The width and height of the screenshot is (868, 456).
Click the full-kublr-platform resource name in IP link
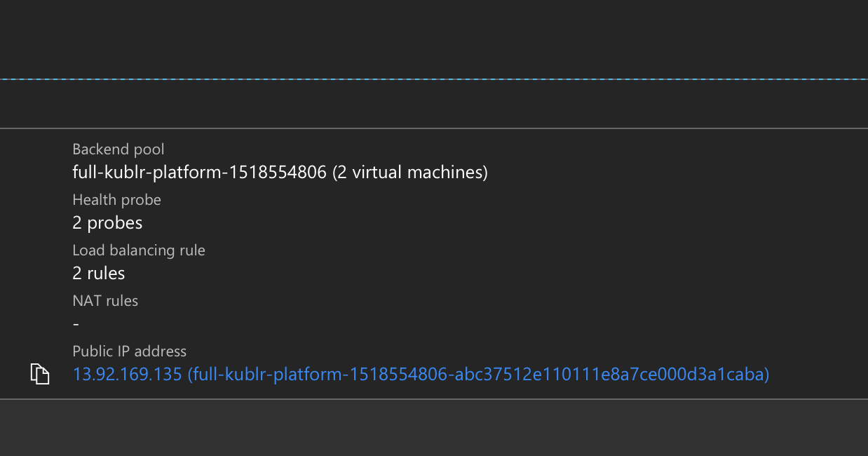478,375
